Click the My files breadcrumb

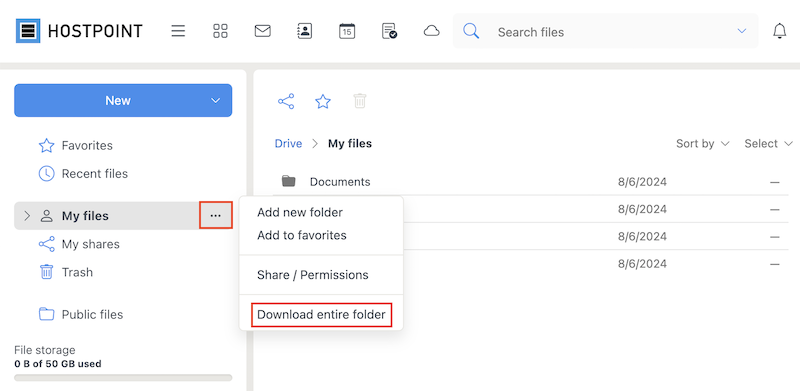[350, 144]
